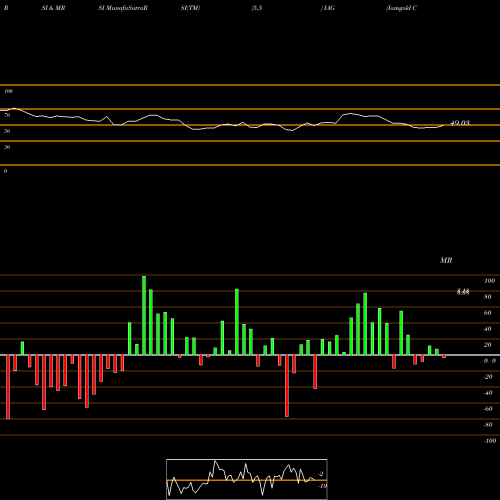Click the overlapping MR value near 80 line
The height and width of the screenshot is (500, 500).
tap(463, 292)
